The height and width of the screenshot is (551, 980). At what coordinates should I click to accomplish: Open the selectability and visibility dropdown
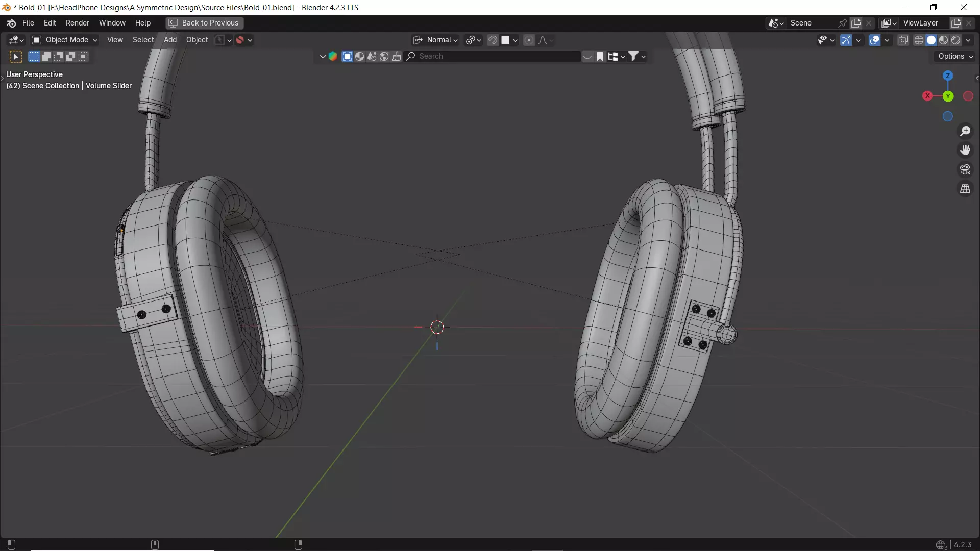[x=825, y=40]
